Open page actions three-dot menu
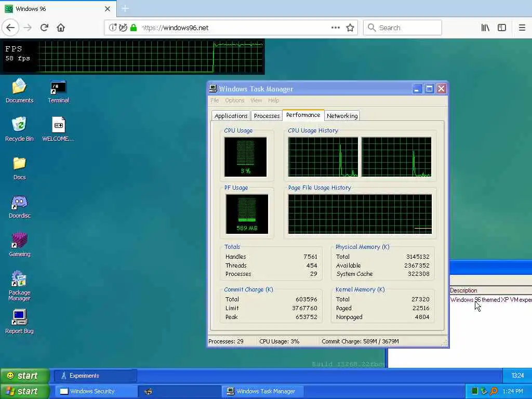This screenshot has width=532, height=399. [336, 28]
